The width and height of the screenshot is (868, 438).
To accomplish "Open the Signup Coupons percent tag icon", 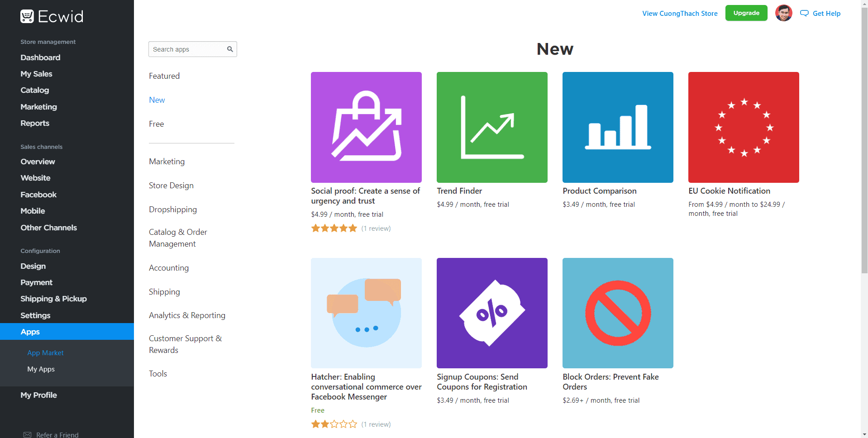I will 492,313.
